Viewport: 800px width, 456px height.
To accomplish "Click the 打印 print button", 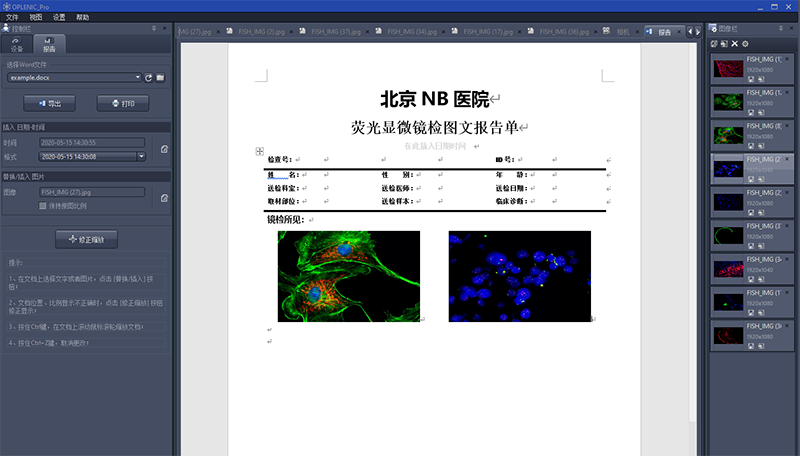I will click(123, 103).
